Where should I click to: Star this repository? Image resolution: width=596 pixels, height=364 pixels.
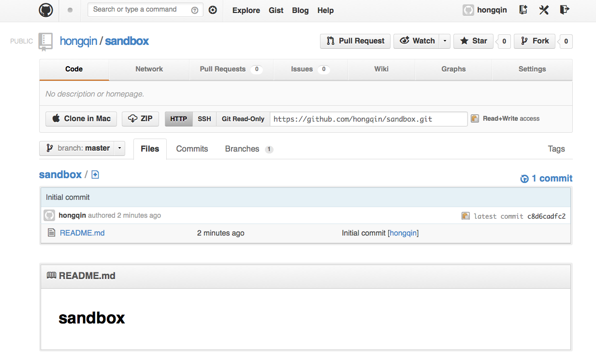pos(473,41)
